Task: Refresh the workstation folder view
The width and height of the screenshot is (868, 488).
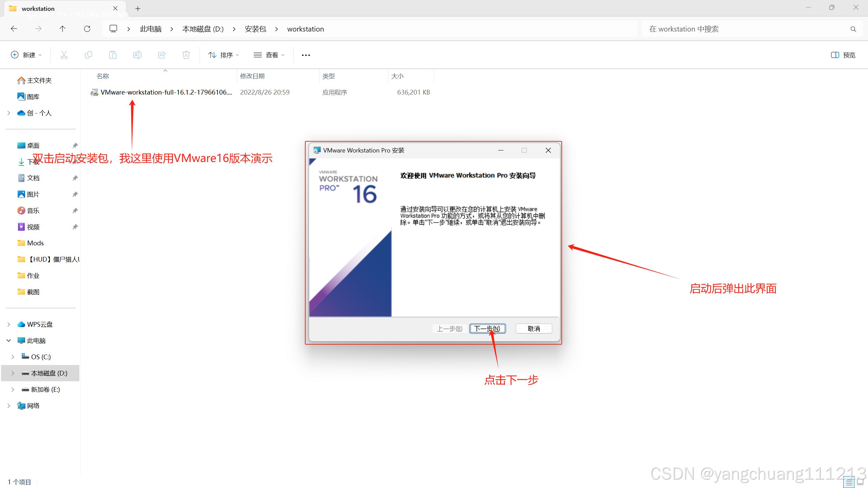Action: pos(87,29)
